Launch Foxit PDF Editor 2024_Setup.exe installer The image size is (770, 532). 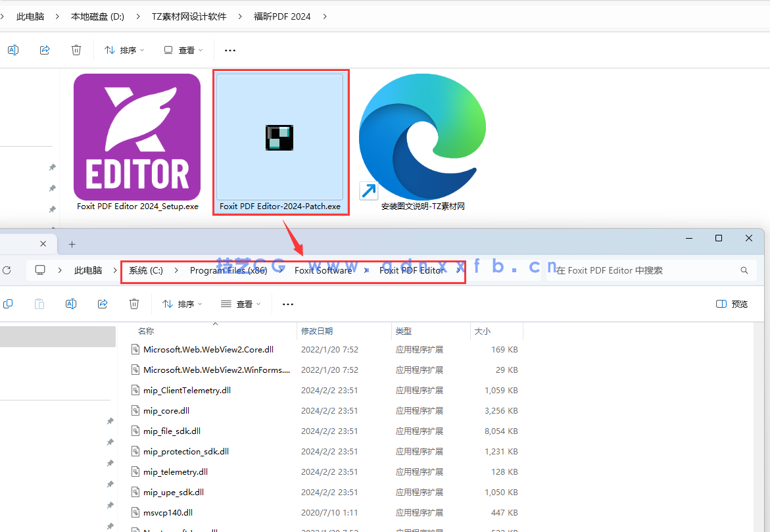[x=137, y=137]
